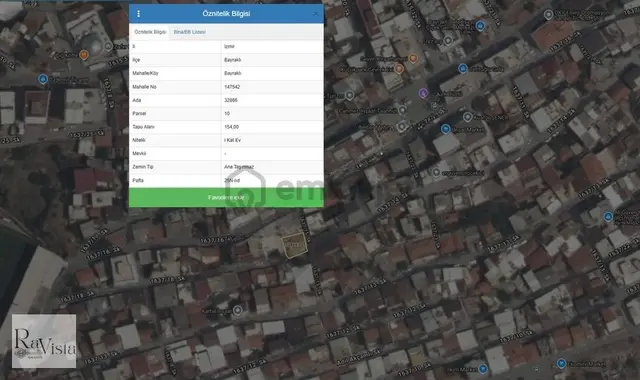
Task: Click the Zemin Tip value Ana Taşınmaz
Action: pyautogui.click(x=239, y=167)
